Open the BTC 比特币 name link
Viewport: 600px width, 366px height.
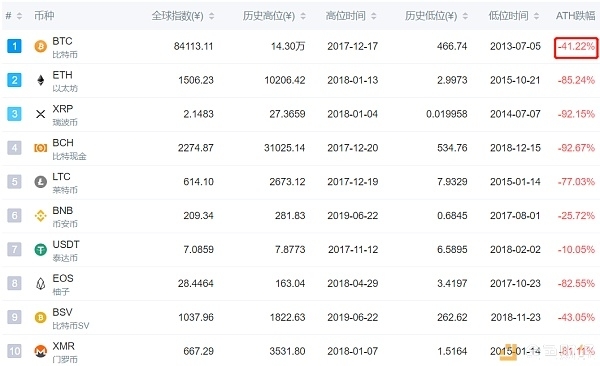point(65,47)
